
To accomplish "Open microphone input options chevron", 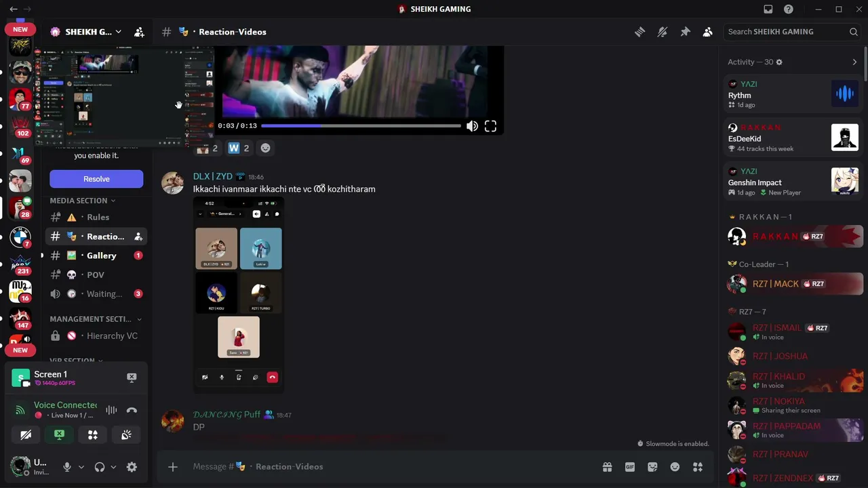I will (81, 467).
